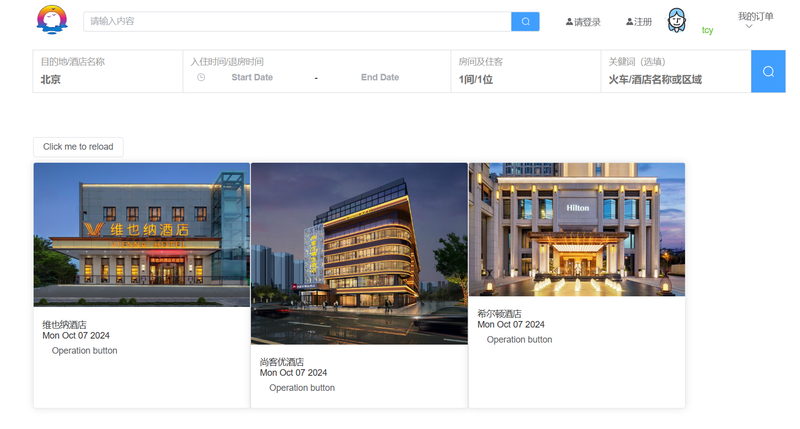Click the top search magnifier button
800x429 pixels.
coord(525,21)
